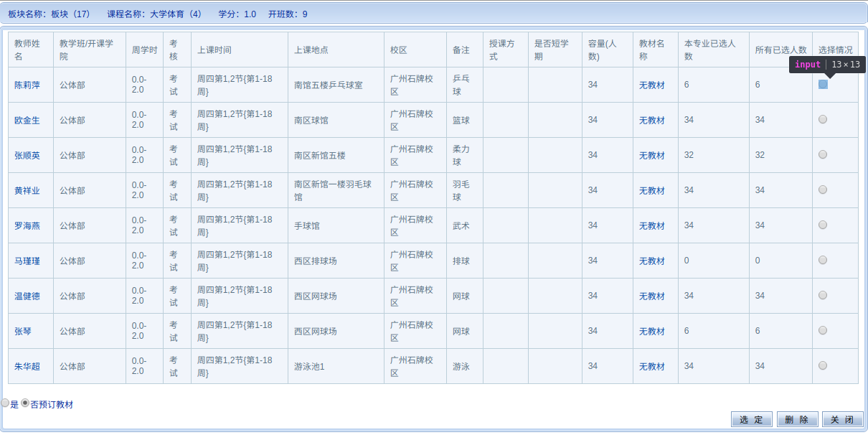Open teacher link 张顺英
Viewport: 868px width, 435px height.
27,155
